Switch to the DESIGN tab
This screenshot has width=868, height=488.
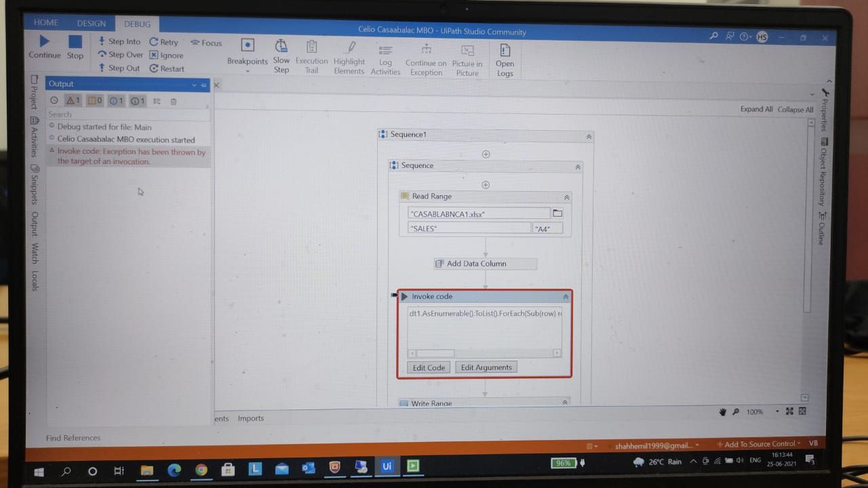point(92,23)
